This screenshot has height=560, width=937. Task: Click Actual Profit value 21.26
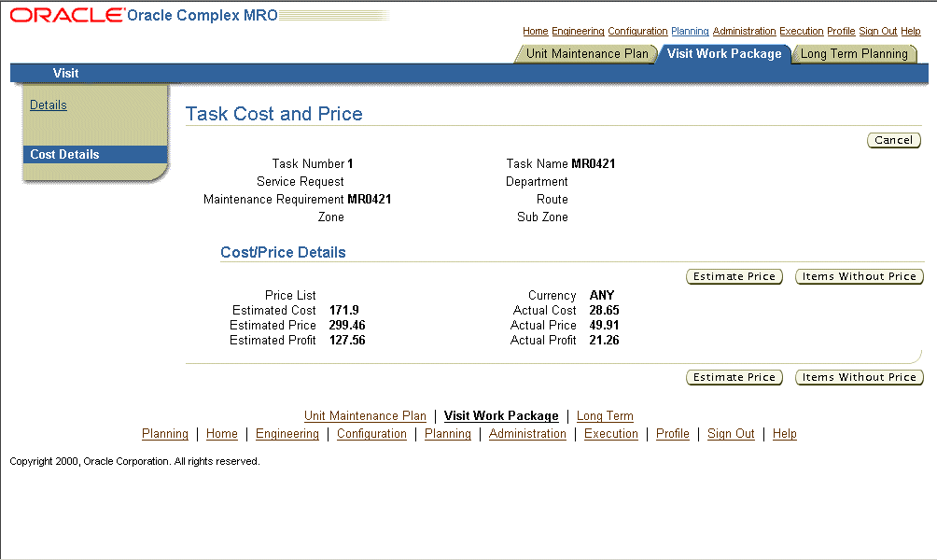coord(604,340)
